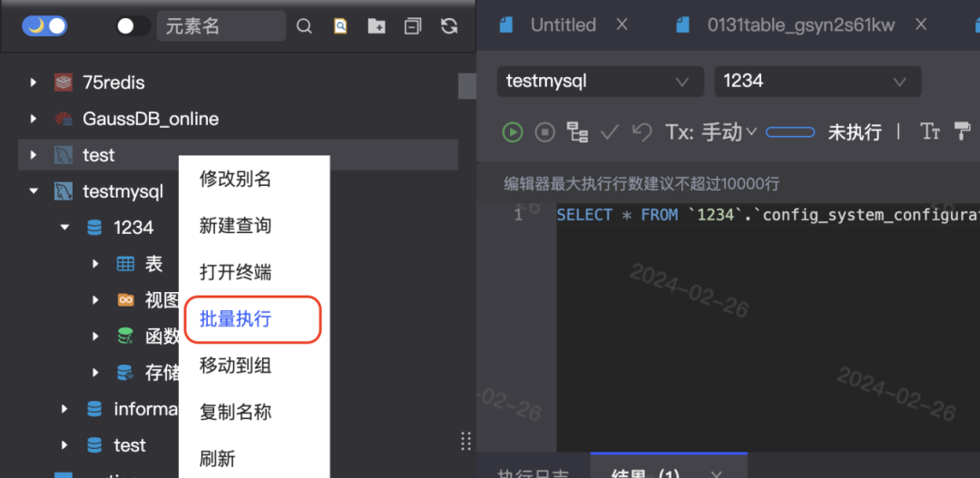
Task: Toggle the switch beside the element name field
Action: pos(133,25)
